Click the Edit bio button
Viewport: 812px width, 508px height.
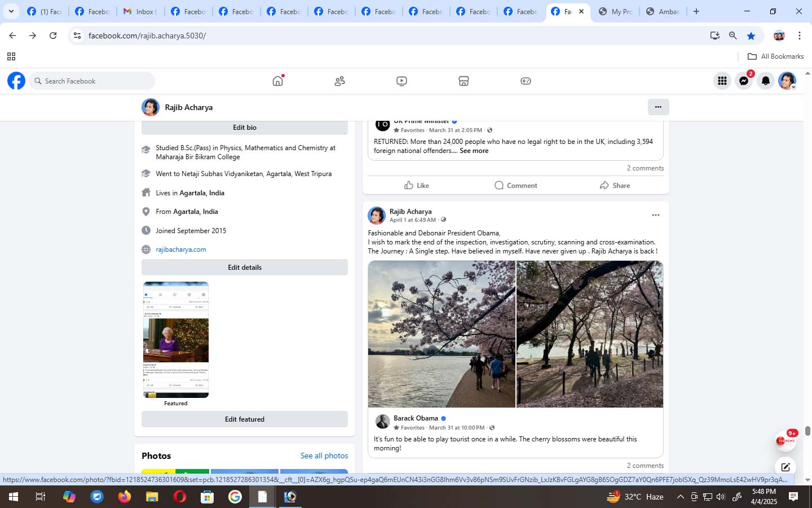245,128
